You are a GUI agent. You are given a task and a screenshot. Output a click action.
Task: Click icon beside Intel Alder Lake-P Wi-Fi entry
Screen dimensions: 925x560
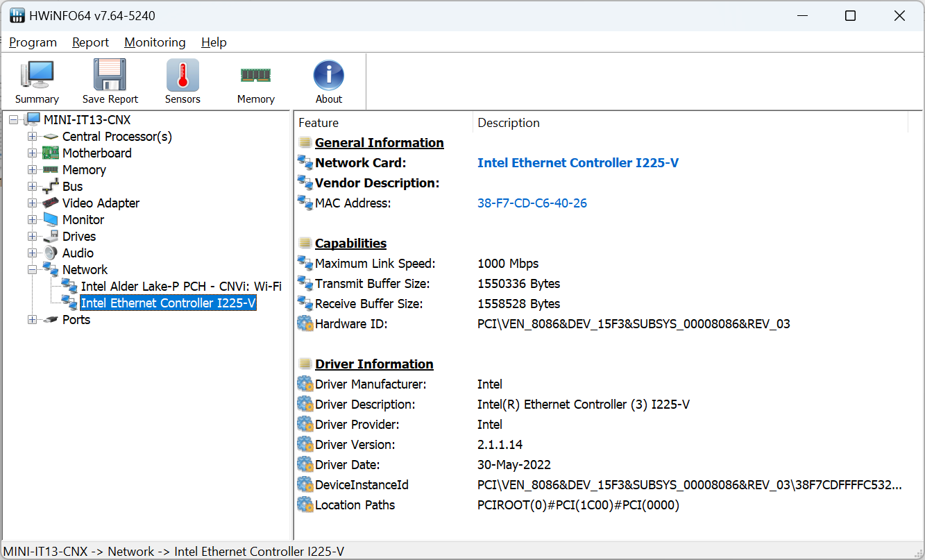coord(69,286)
